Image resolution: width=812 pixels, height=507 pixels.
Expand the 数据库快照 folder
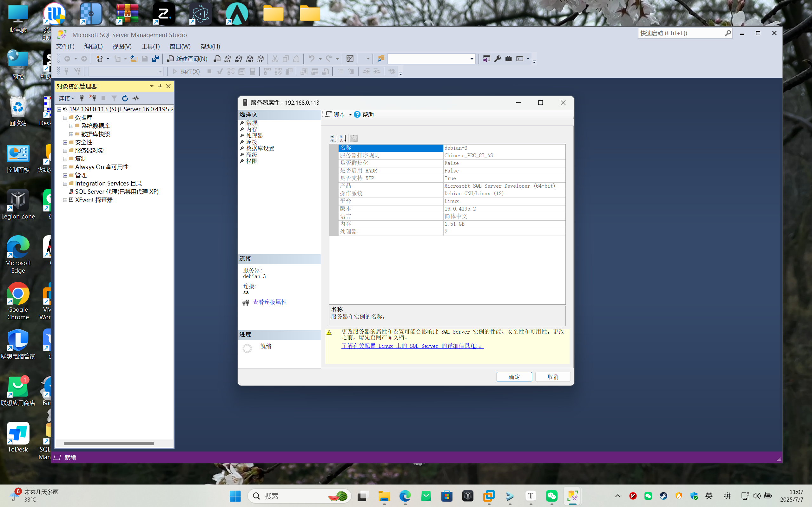[x=71, y=134]
